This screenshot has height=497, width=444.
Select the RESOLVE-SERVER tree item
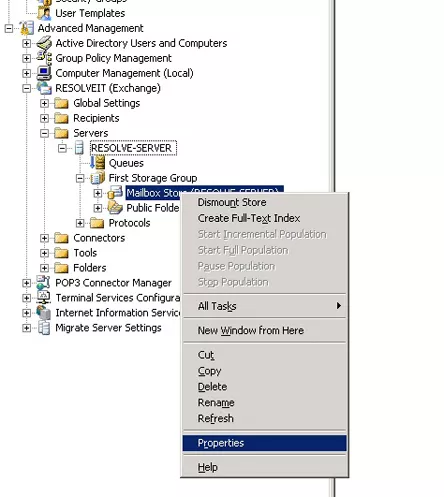point(133,148)
